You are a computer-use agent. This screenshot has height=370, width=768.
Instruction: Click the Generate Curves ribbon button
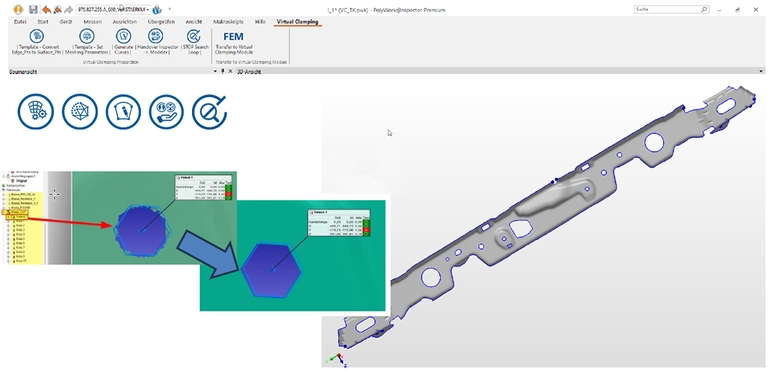[x=123, y=42]
